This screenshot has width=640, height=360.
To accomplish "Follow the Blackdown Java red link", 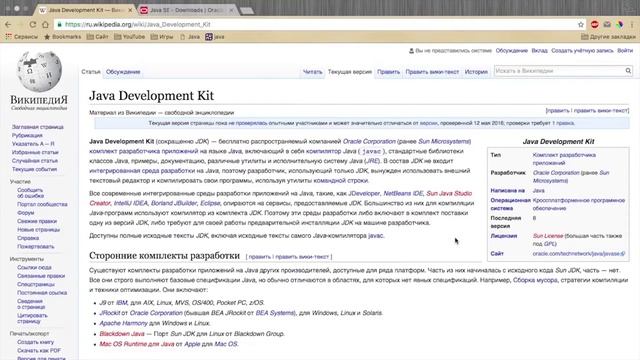I will point(122,333).
